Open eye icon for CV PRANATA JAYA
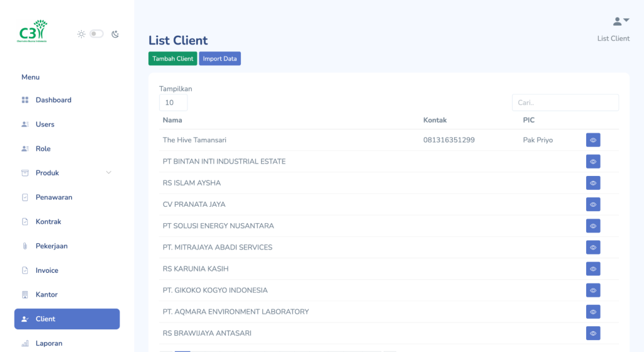644x352 pixels. tap(592, 204)
